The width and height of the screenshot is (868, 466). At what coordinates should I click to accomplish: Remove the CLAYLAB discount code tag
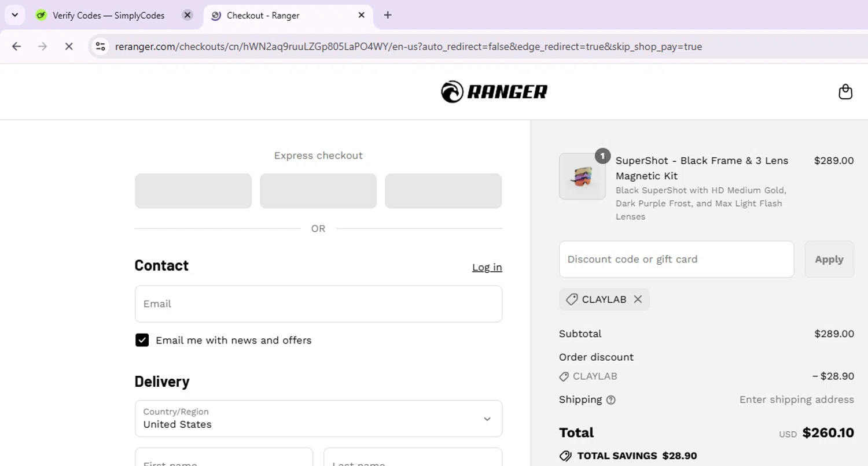638,299
